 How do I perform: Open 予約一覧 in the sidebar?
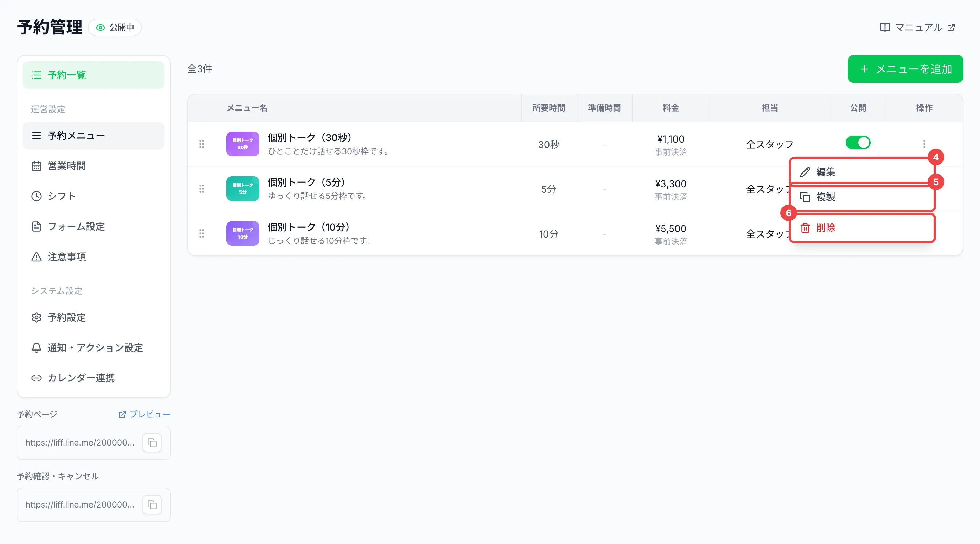point(93,75)
